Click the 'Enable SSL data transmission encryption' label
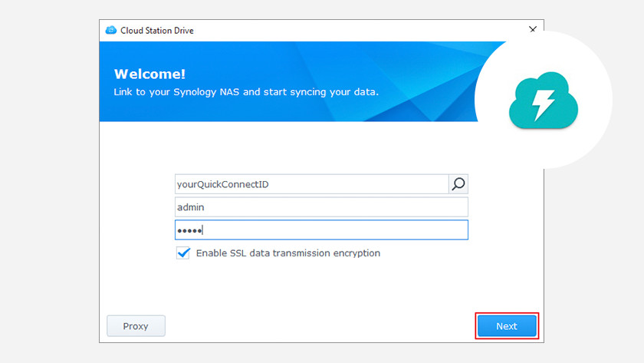The height and width of the screenshot is (363, 644). tap(288, 252)
